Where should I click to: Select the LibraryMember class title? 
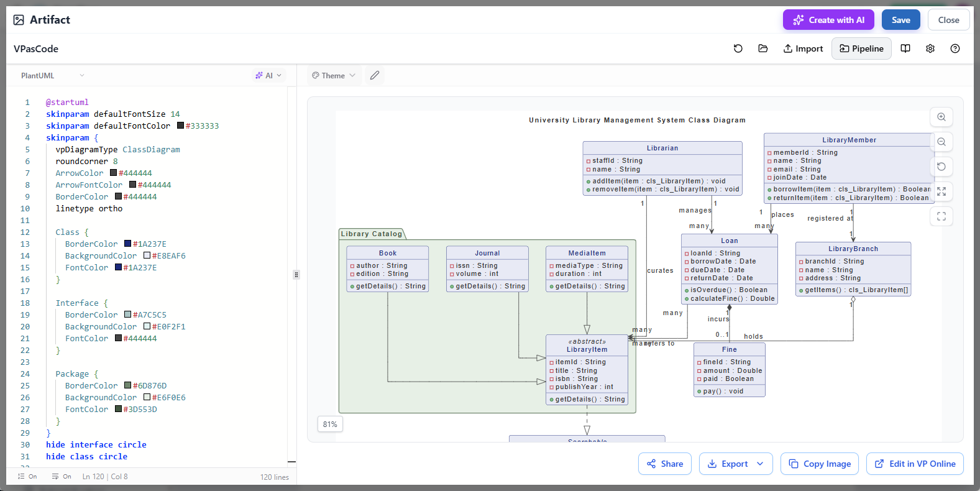click(x=849, y=140)
